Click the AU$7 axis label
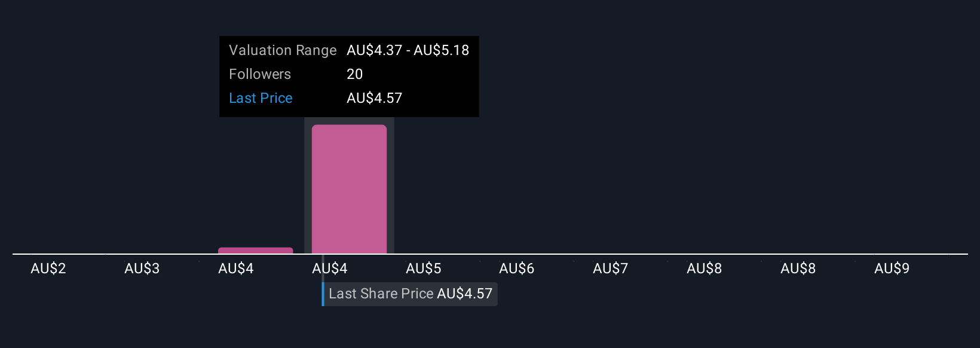This screenshot has height=348, width=980. coord(611,268)
